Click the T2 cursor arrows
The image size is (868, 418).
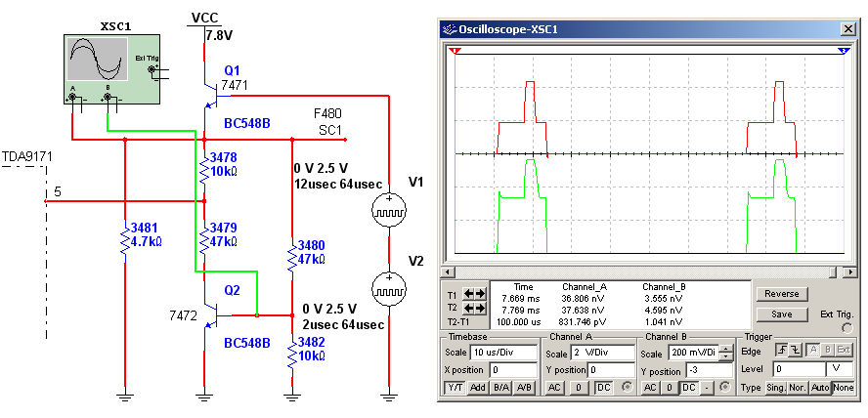473,308
